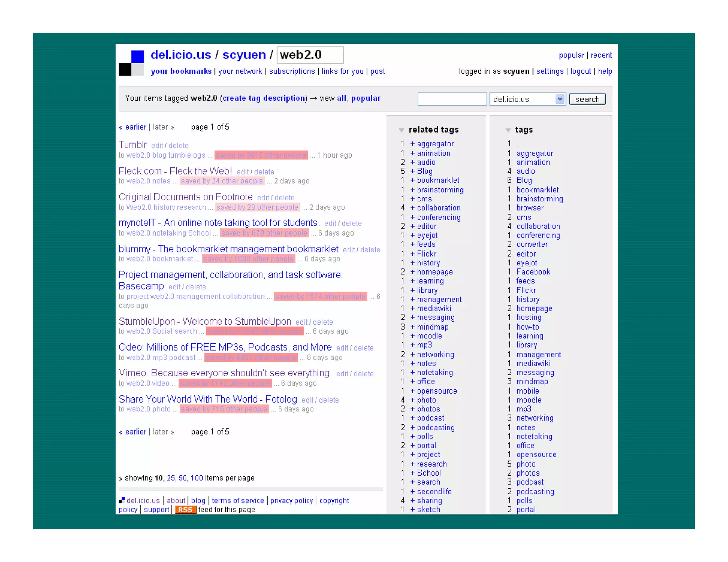Screen dimensions: 728x562
Task: Open the support footer link
Action: point(156,509)
